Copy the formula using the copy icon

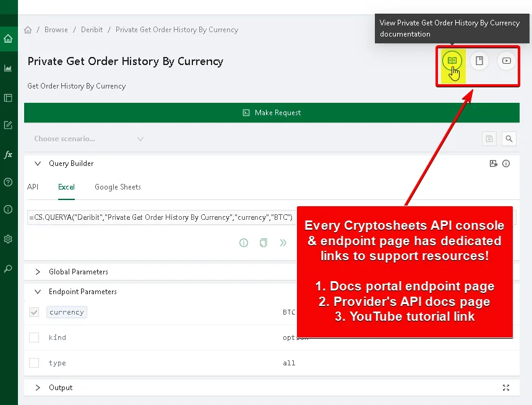tap(264, 243)
